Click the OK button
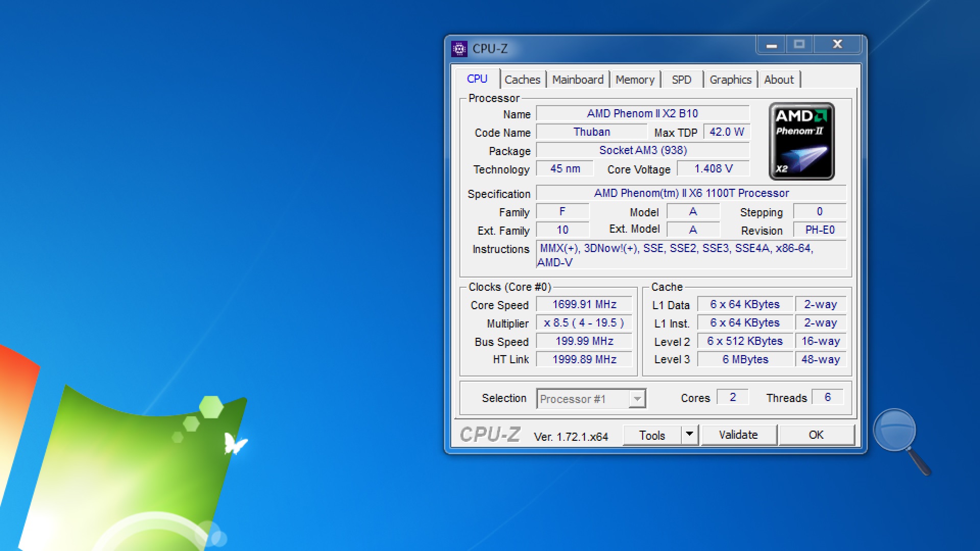980x551 pixels. click(x=816, y=435)
